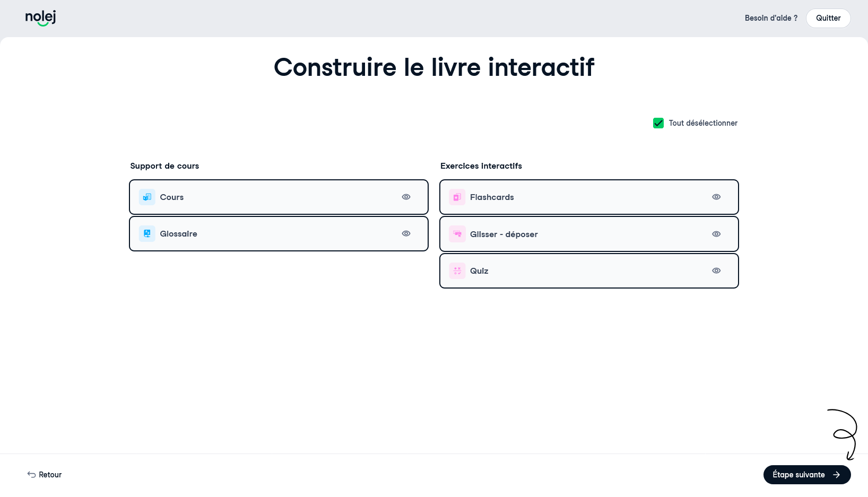The height and width of the screenshot is (497, 868).
Task: Preview Glisser - déposer with eye icon
Action: click(716, 234)
